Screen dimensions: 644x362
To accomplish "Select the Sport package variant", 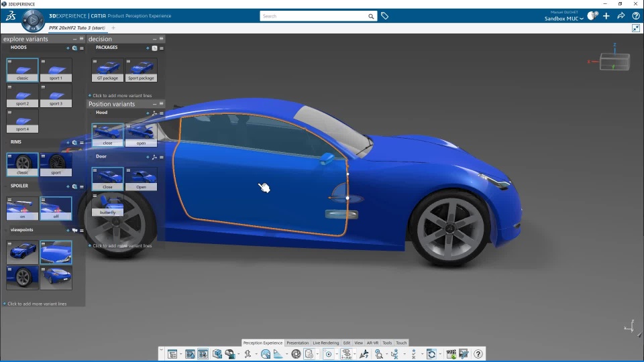I will coord(141,70).
